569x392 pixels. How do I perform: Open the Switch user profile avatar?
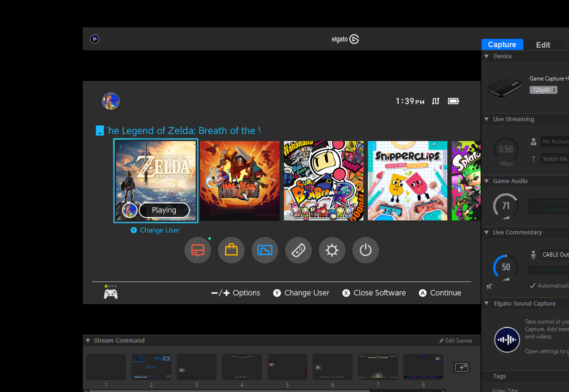(x=111, y=101)
